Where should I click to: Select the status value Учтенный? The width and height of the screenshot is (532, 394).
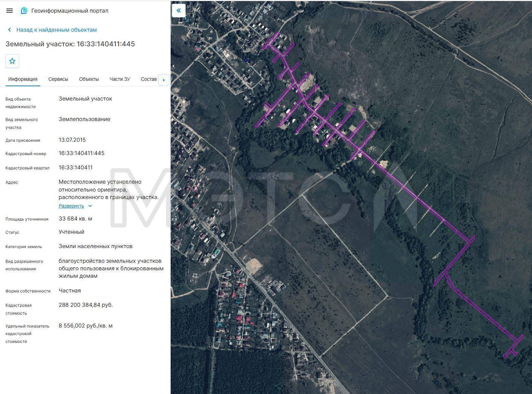coord(72,232)
